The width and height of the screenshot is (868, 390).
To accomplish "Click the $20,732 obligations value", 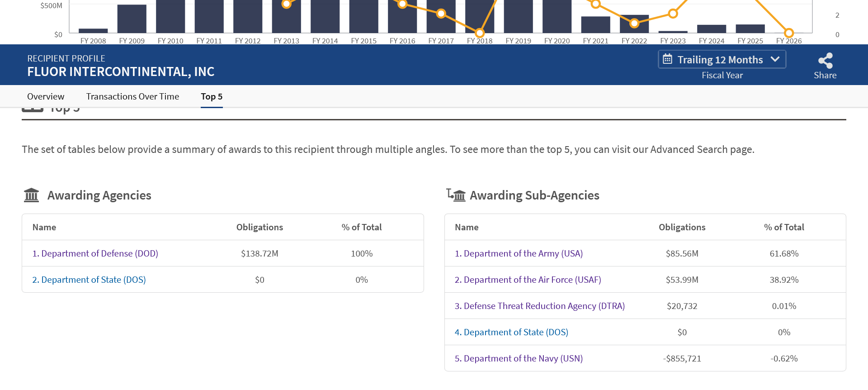I will [x=682, y=306].
